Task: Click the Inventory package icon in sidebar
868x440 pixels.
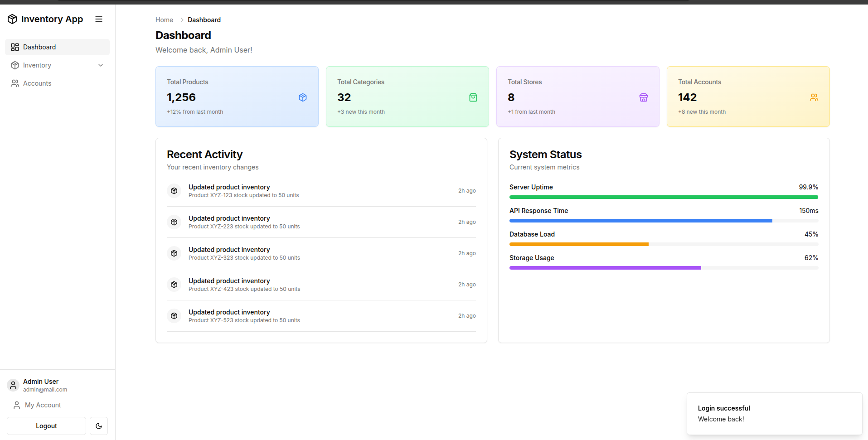Action: [x=15, y=65]
